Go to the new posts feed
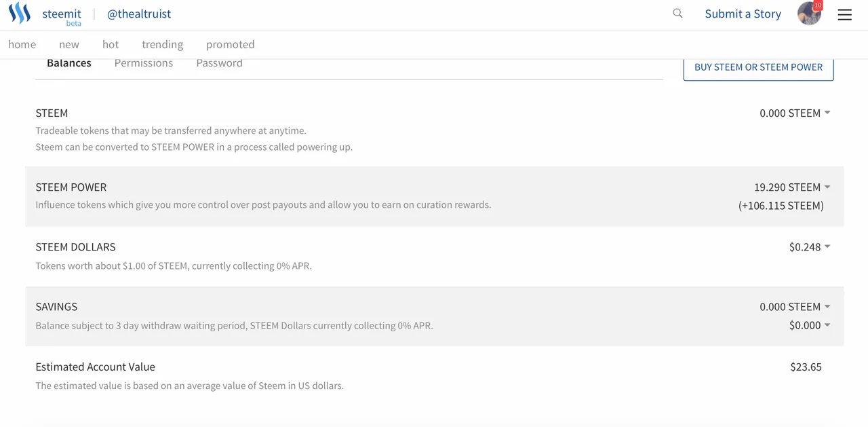Image resolution: width=868 pixels, height=427 pixels. click(x=69, y=44)
